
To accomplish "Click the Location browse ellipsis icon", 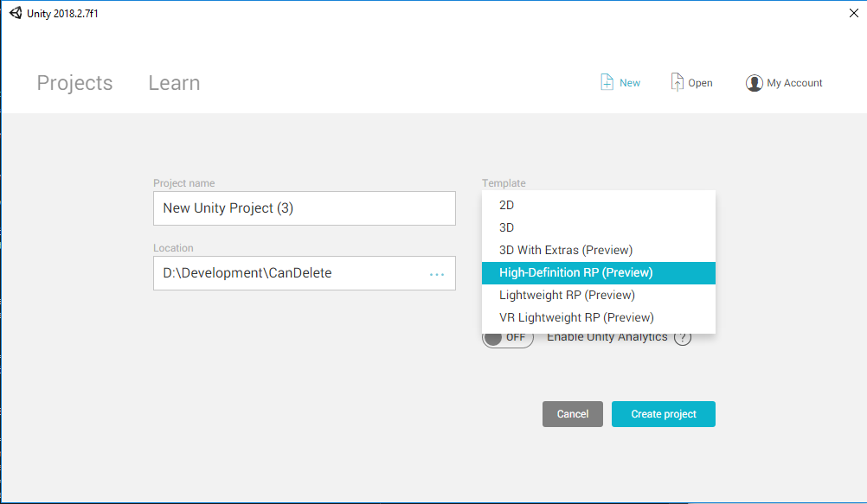I will pos(437,274).
